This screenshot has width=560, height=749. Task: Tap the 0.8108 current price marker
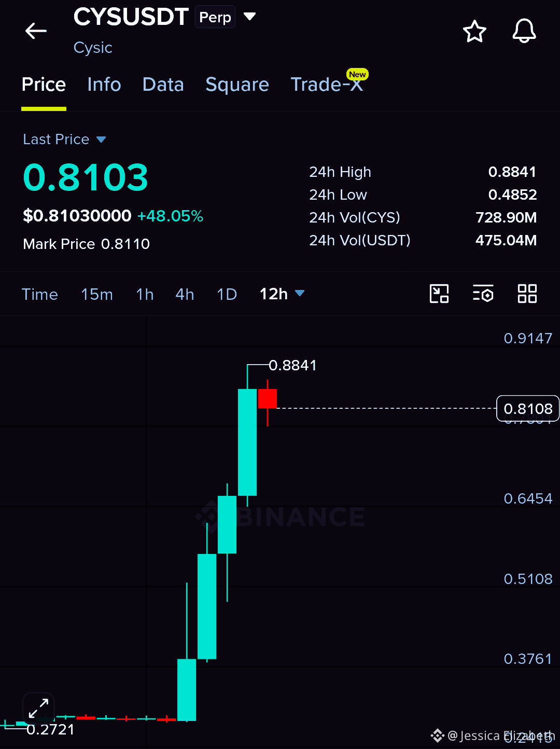(528, 409)
